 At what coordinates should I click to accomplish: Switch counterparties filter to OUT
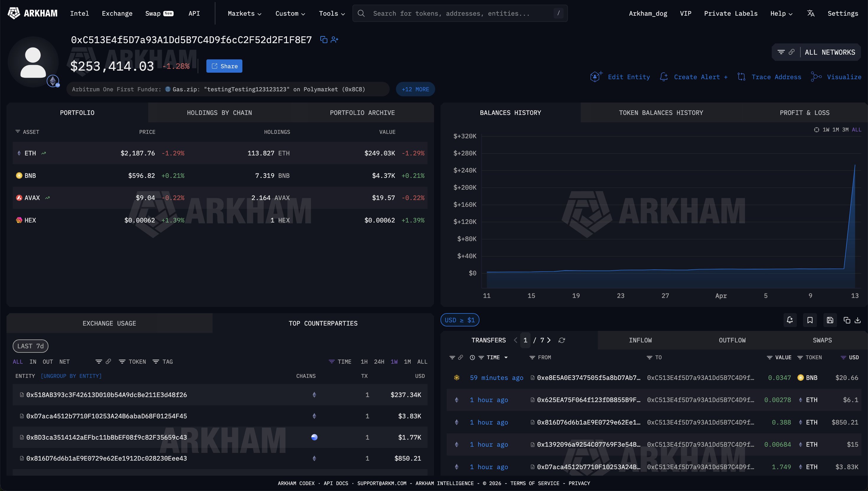(x=48, y=362)
